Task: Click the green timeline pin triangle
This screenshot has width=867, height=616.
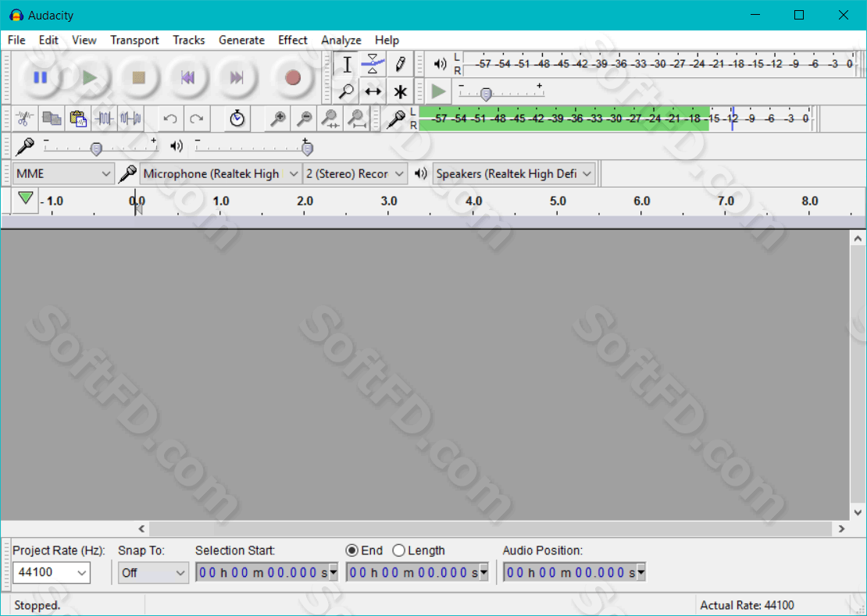Action: (26, 198)
